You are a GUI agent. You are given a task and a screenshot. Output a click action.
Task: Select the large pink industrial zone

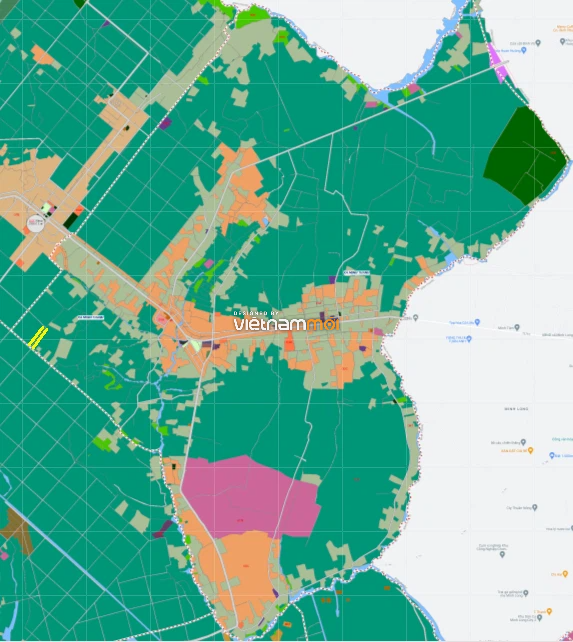[250, 496]
